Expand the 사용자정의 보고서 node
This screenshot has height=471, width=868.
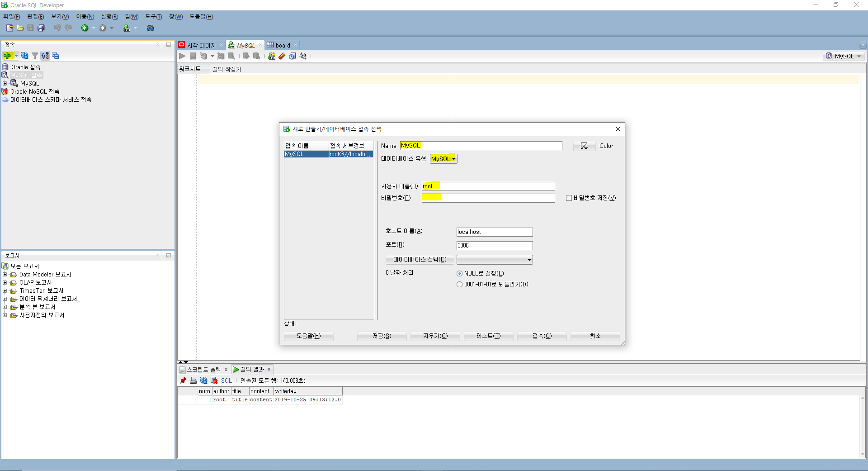(x=5, y=315)
